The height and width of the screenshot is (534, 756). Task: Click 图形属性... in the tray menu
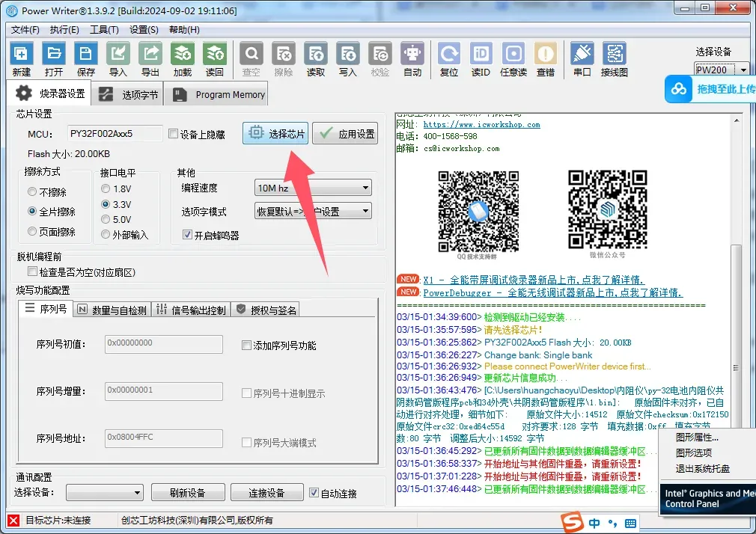click(x=697, y=437)
